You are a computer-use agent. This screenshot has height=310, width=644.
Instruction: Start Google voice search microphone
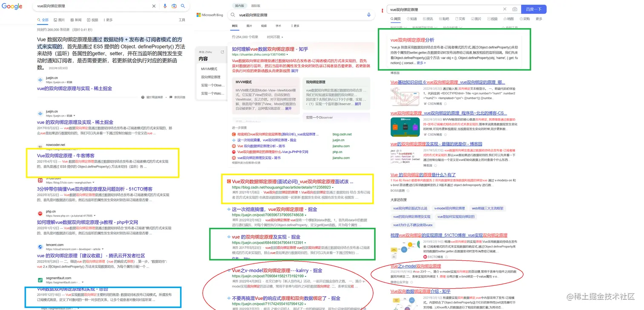pyautogui.click(x=165, y=6)
